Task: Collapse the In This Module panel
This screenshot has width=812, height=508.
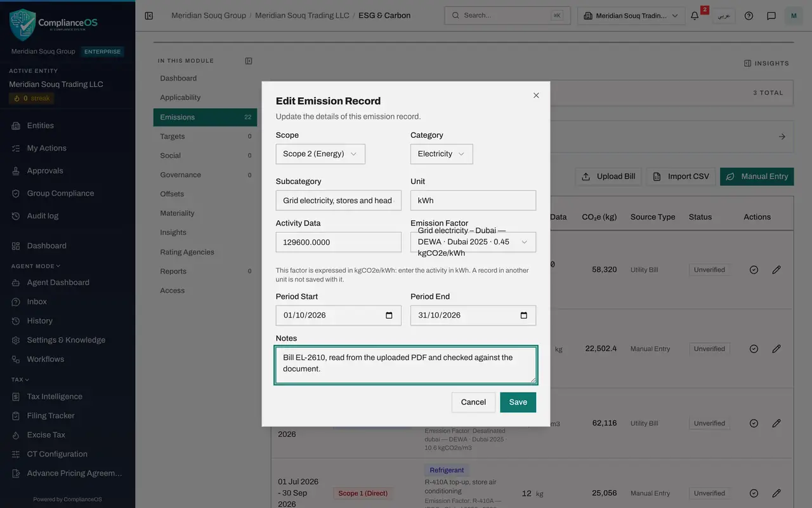Action: point(249,61)
